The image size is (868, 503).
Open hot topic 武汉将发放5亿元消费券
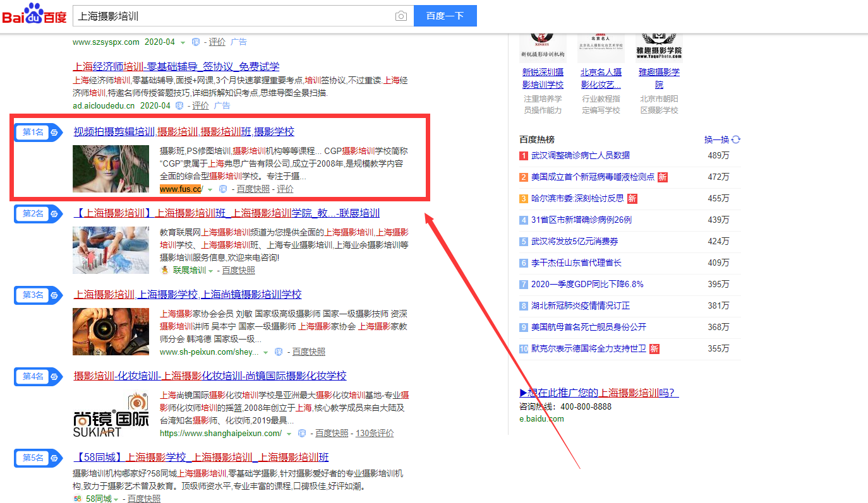coord(575,242)
